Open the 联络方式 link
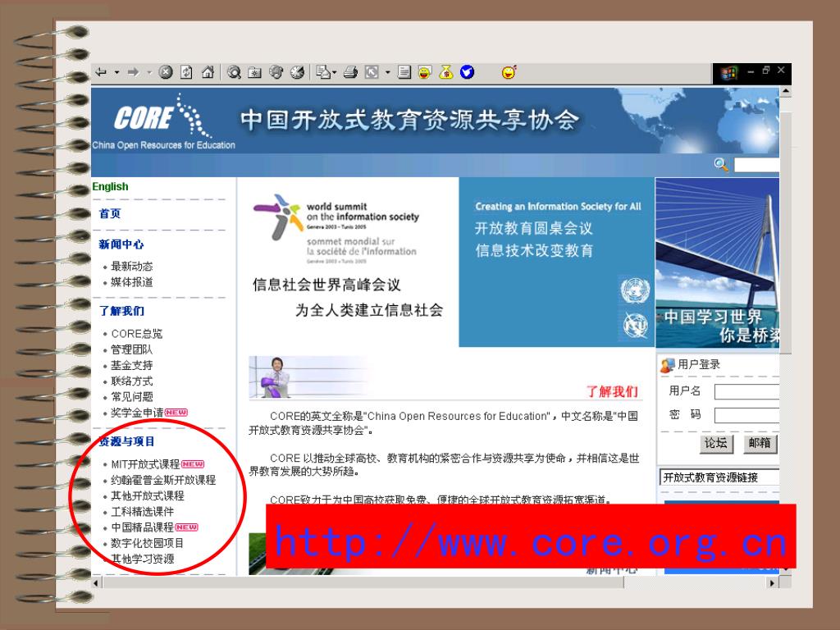 pyautogui.click(x=132, y=381)
